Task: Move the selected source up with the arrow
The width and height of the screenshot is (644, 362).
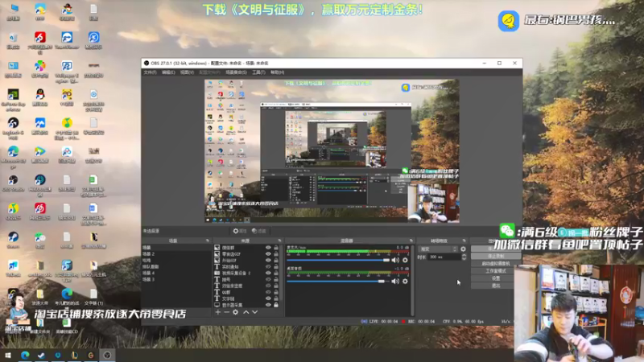Action: pos(246,312)
